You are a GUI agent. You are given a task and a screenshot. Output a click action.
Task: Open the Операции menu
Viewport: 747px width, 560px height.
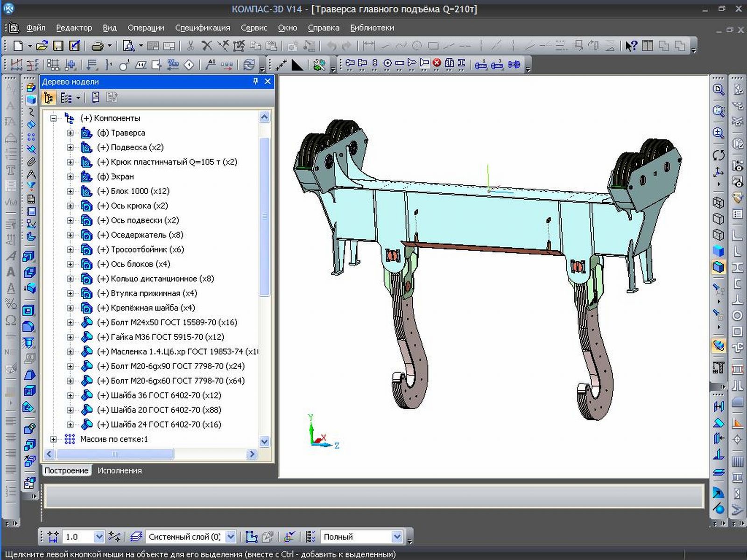pos(146,28)
